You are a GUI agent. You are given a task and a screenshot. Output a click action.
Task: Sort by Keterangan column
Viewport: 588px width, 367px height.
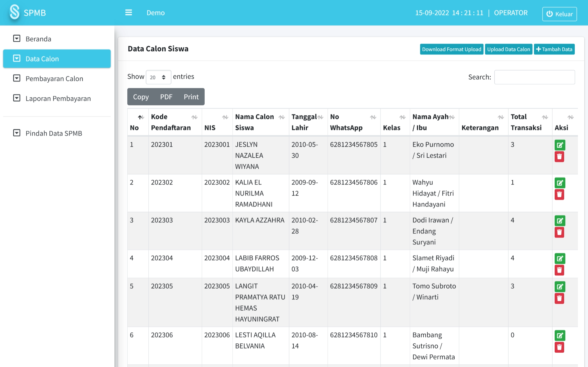pyautogui.click(x=483, y=122)
